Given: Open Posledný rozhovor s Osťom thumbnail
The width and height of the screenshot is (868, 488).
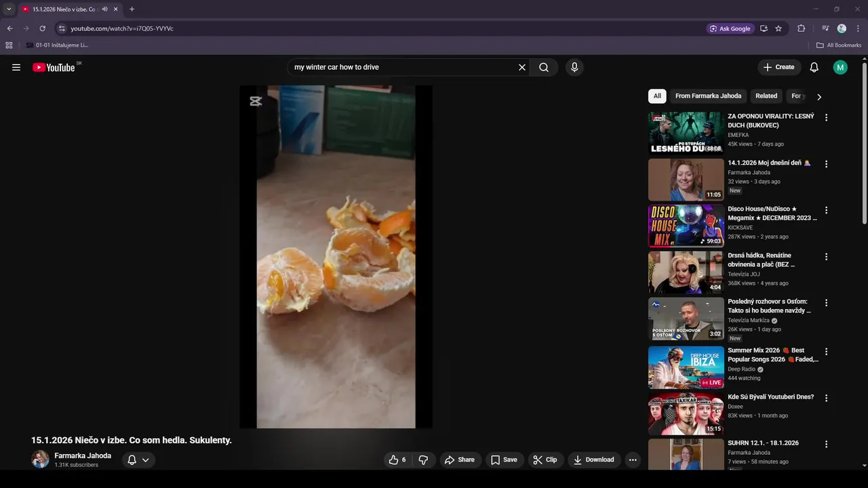Looking at the screenshot, I should pyautogui.click(x=686, y=319).
